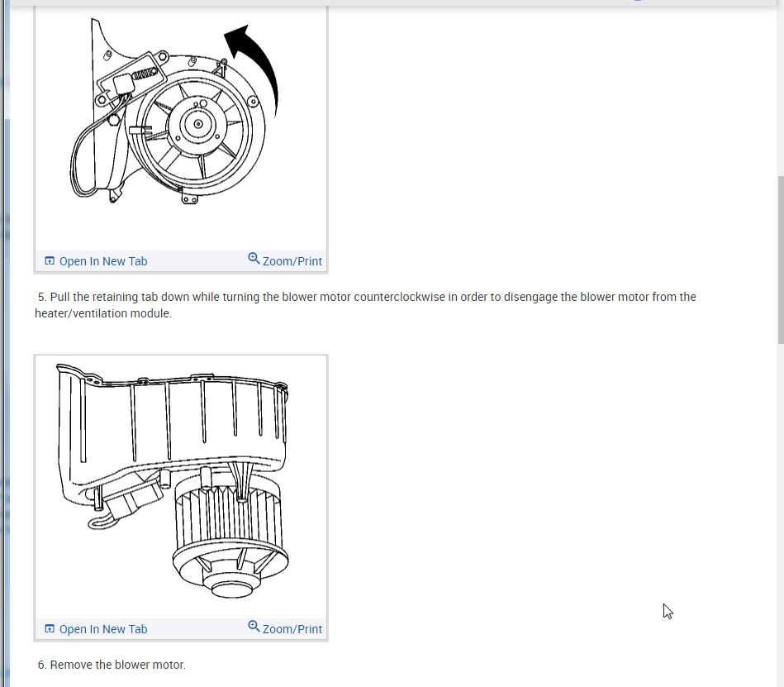
Task: Click Zoom/Print under the blower housing diagram
Action: click(285, 628)
